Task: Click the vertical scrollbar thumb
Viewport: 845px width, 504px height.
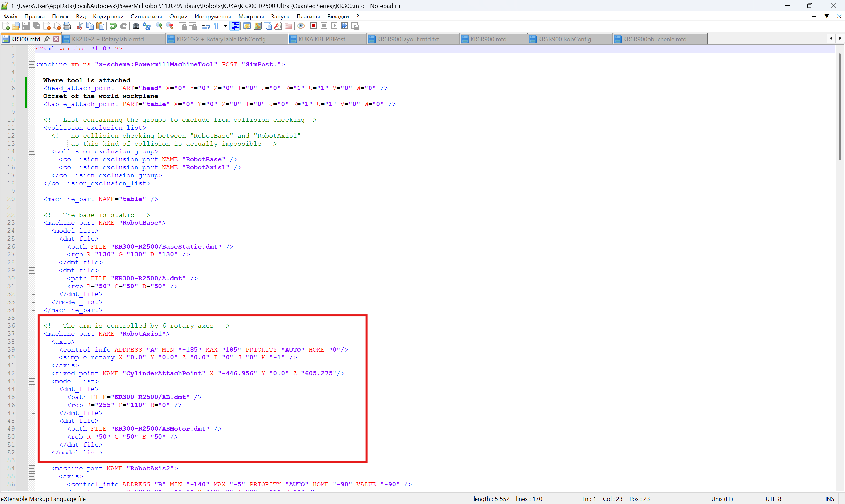Action: pos(839,106)
